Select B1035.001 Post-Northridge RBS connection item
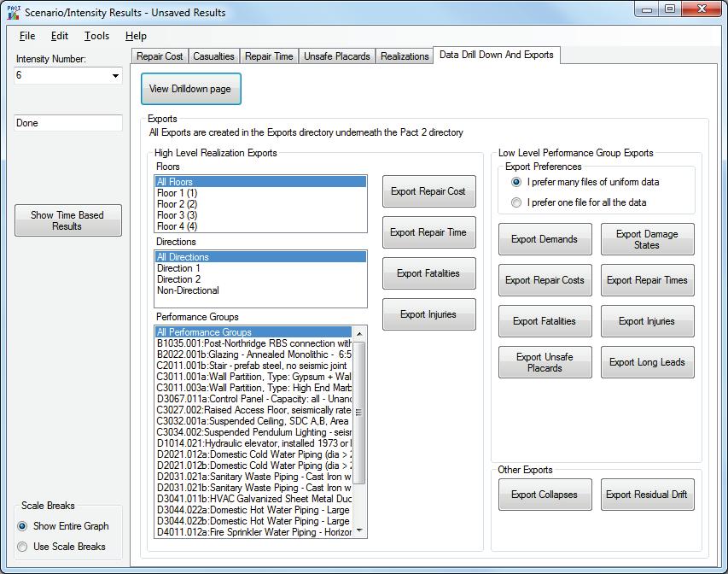This screenshot has width=728, height=574. (x=253, y=343)
